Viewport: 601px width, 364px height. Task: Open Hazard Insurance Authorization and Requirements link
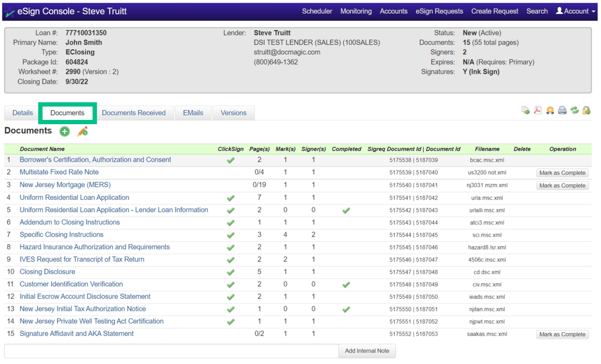point(95,247)
